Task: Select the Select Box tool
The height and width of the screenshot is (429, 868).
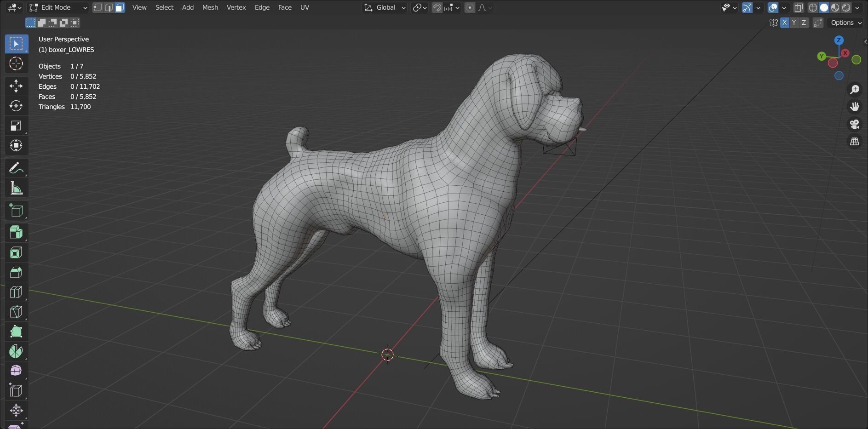Action: (16, 44)
